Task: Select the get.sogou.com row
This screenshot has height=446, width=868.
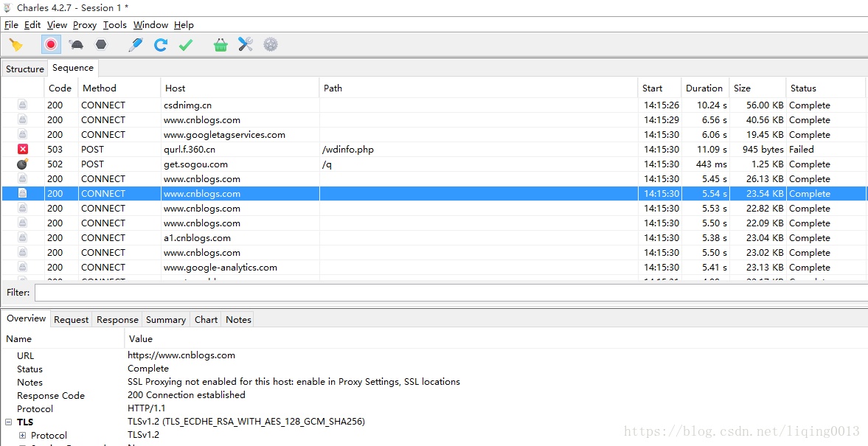Action: pyautogui.click(x=434, y=164)
